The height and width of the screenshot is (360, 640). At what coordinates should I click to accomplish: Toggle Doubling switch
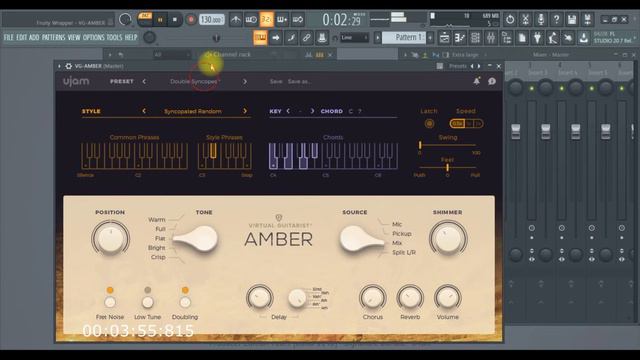click(x=185, y=302)
